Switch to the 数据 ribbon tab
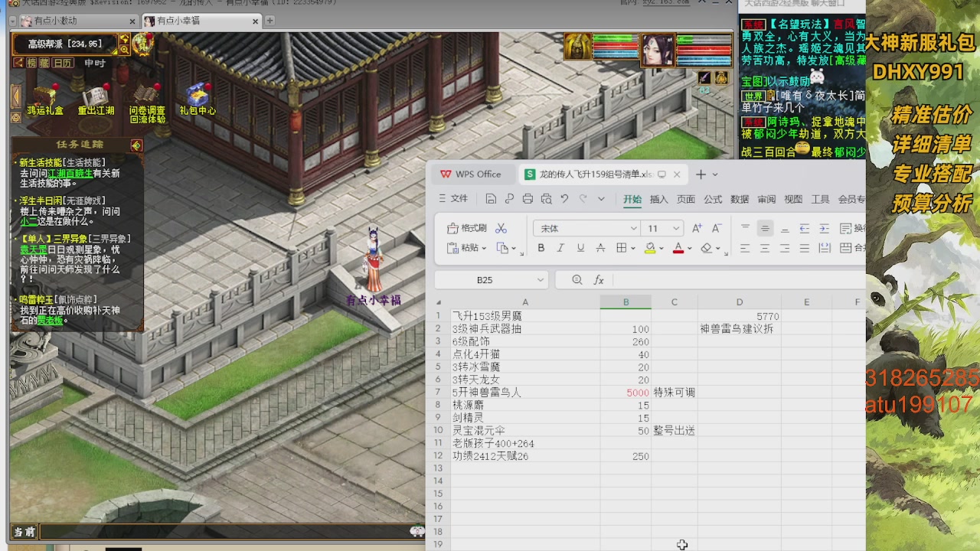980x551 pixels. point(740,199)
